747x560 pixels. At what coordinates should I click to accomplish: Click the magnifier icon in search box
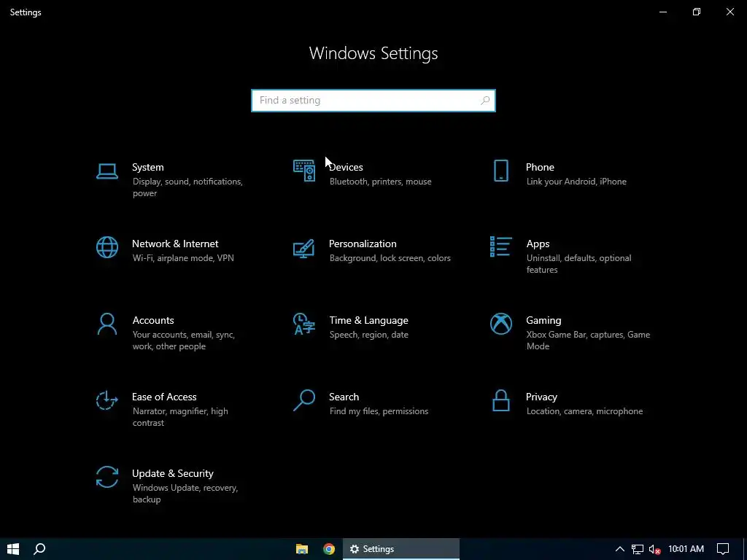(485, 101)
